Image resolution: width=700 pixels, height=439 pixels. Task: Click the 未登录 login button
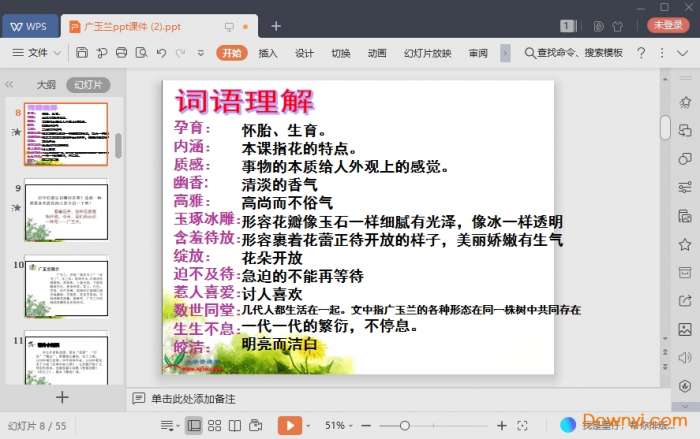tap(668, 25)
